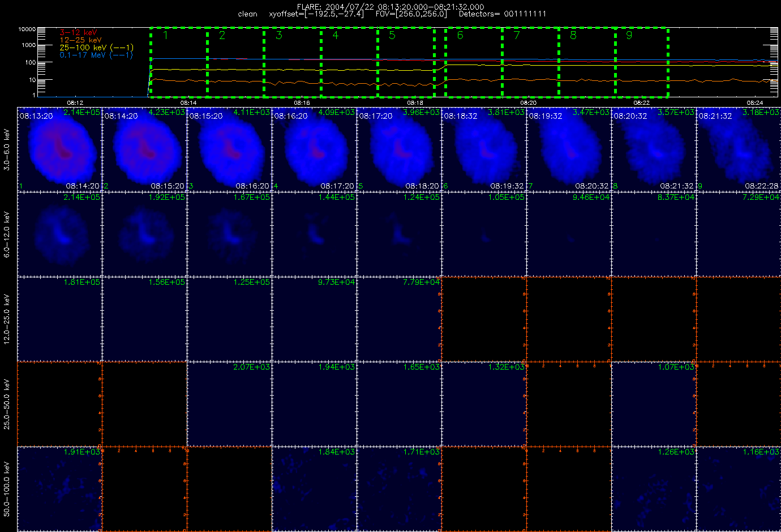This screenshot has height=532, width=781.
Task: Open the 50.0-100.0 keV image labeled 1.16E+03
Action: point(739,489)
